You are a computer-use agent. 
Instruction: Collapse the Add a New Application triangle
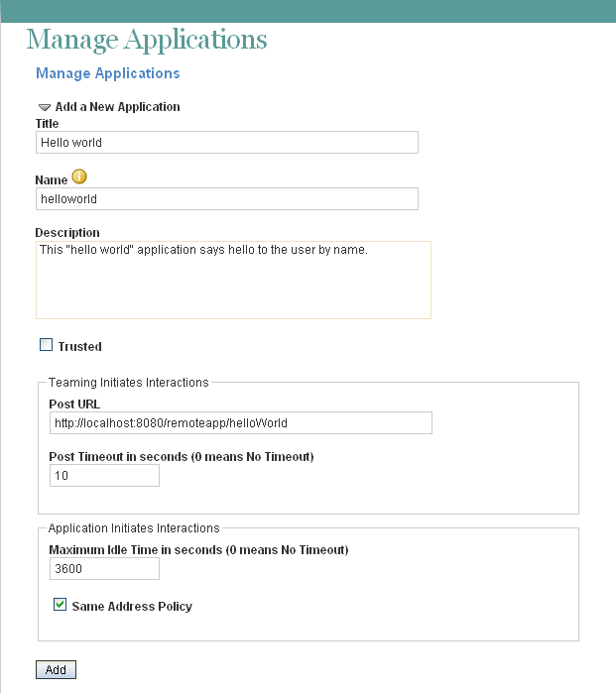(45, 107)
